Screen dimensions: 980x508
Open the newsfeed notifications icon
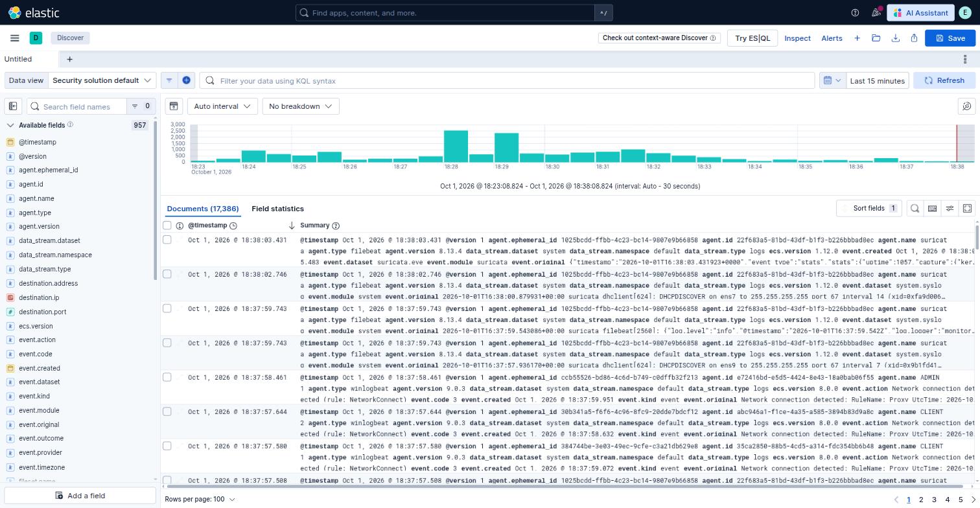[x=876, y=13]
